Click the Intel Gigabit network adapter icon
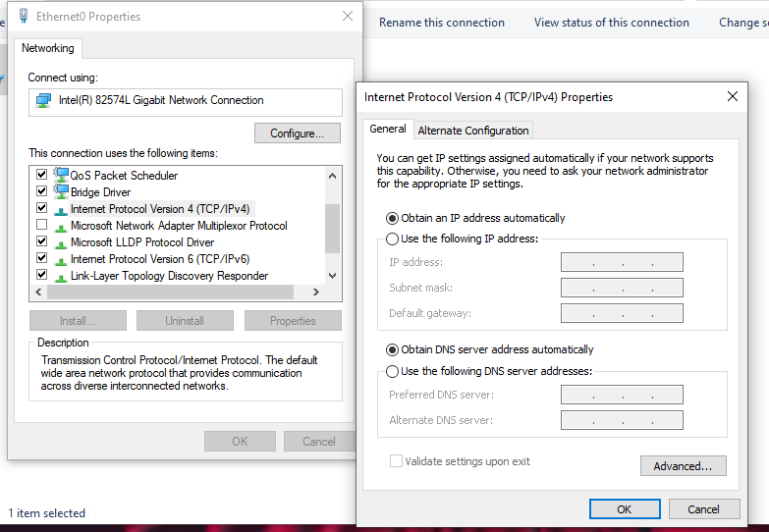This screenshot has height=532, width=769. [x=43, y=100]
